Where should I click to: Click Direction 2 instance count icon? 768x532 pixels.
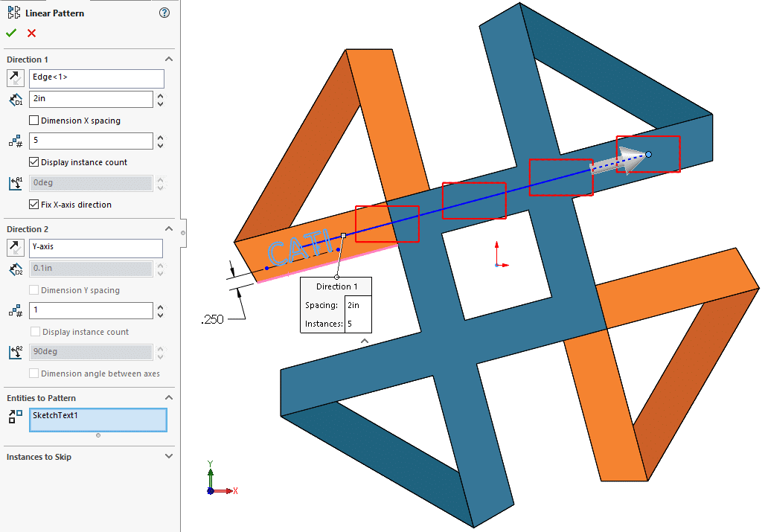click(x=13, y=310)
